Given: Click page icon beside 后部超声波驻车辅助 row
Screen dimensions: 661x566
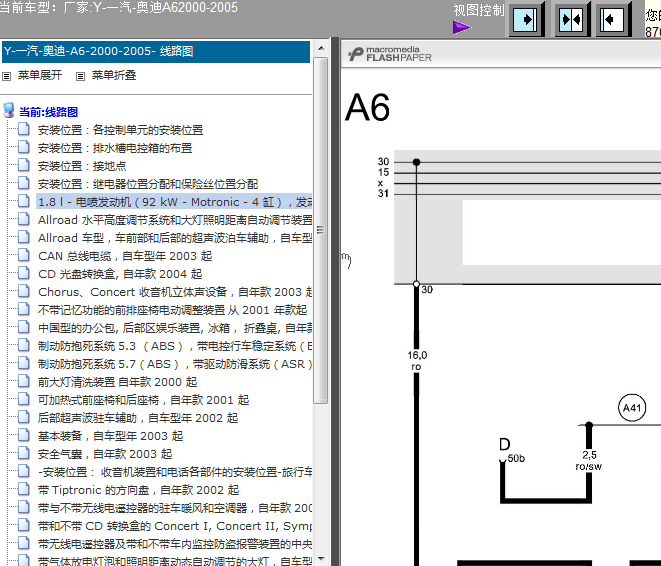Looking at the screenshot, I should coord(24,417).
